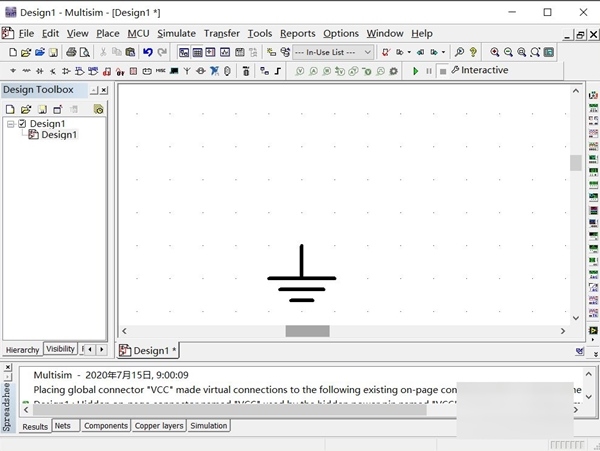This screenshot has width=600, height=451.
Task: Click the Undo arrow icon
Action: pyautogui.click(x=148, y=52)
